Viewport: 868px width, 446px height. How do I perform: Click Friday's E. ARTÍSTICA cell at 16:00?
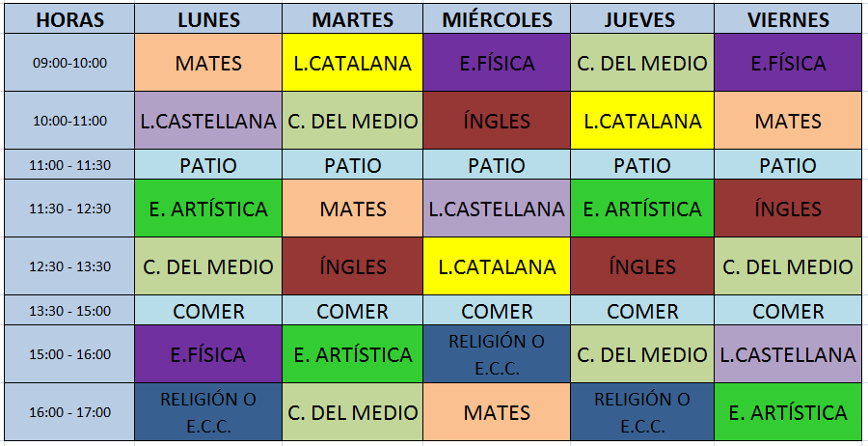tap(788, 412)
